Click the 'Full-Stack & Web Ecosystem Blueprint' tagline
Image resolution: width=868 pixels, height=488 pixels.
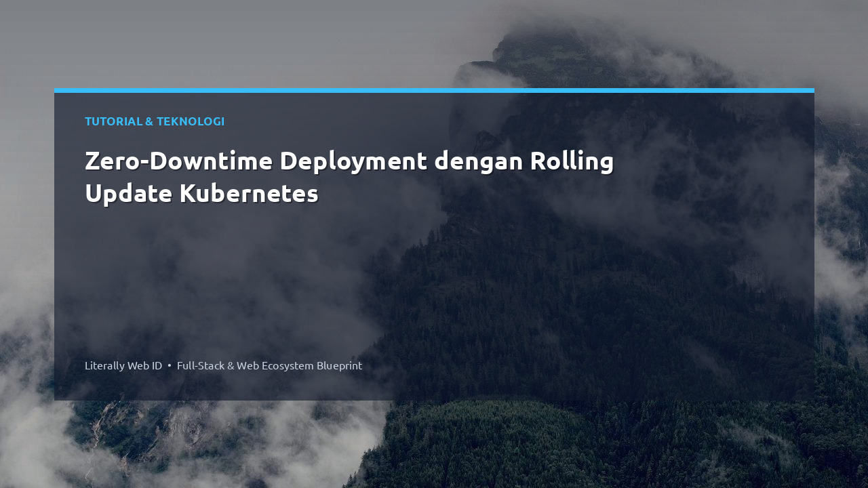[x=269, y=365]
